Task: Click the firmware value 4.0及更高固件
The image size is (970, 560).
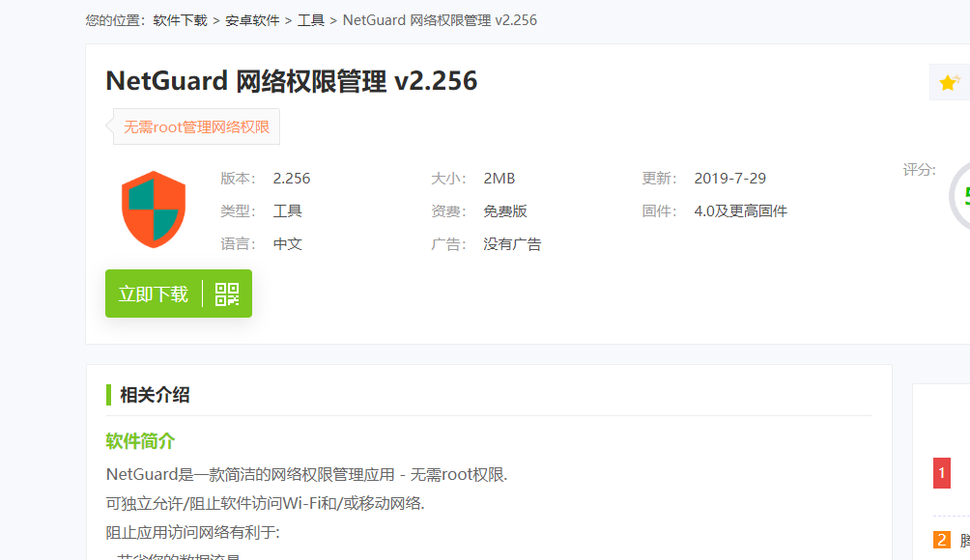Action: point(740,210)
